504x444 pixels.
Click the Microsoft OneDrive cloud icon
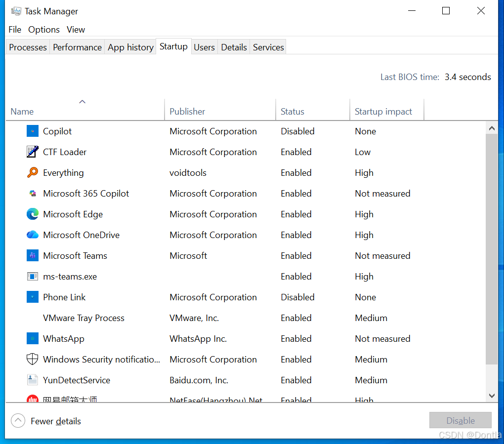pyautogui.click(x=33, y=235)
